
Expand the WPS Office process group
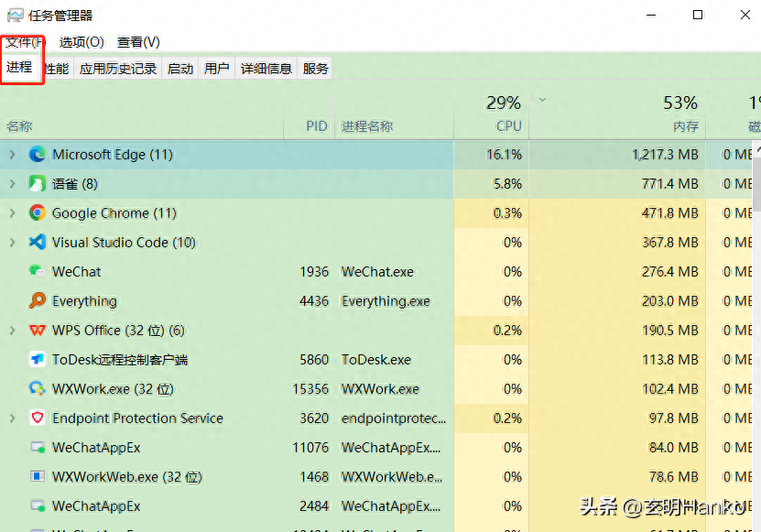click(x=13, y=330)
